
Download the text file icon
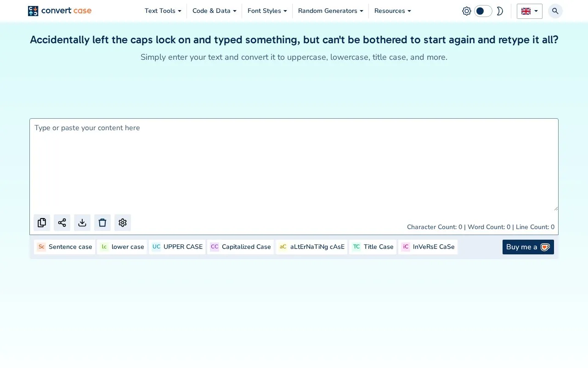(82, 223)
